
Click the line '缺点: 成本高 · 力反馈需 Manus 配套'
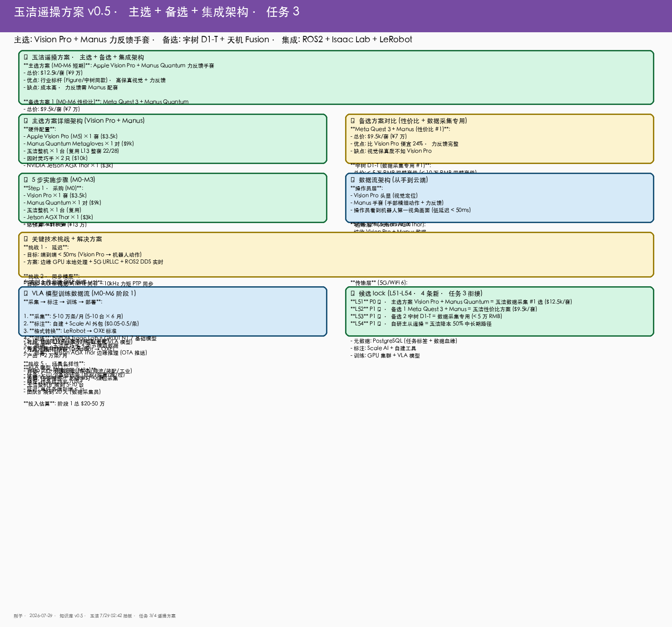70,87
